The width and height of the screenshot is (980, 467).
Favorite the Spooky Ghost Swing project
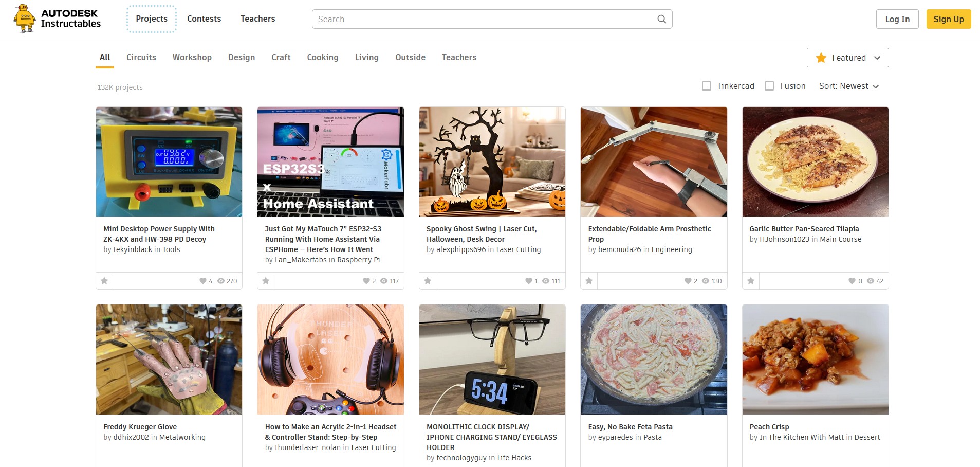pos(428,281)
